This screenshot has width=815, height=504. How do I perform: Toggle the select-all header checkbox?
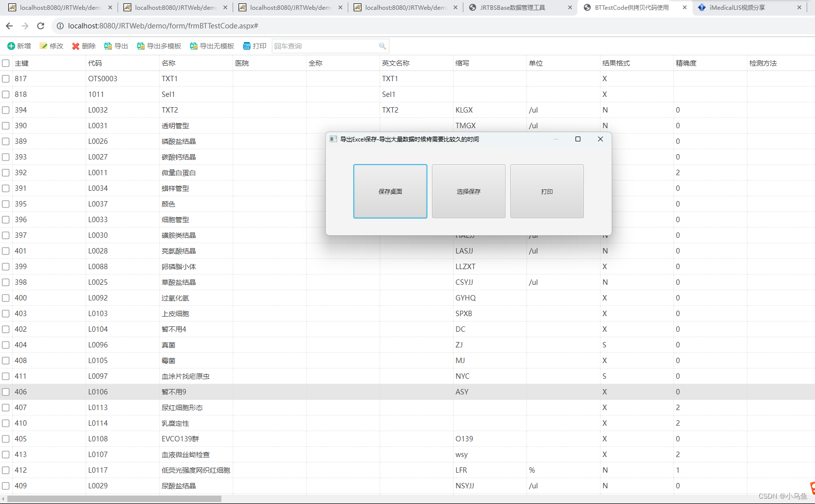(6, 63)
